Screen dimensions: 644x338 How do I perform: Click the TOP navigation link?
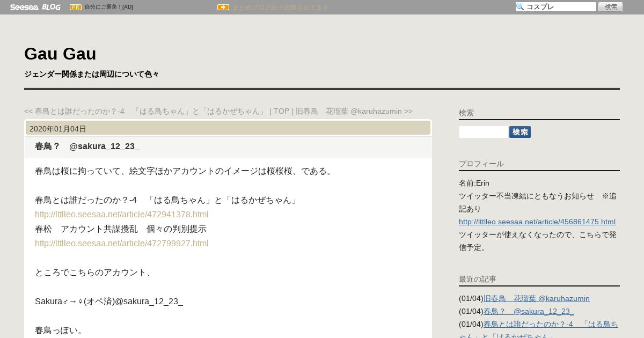pyautogui.click(x=282, y=111)
